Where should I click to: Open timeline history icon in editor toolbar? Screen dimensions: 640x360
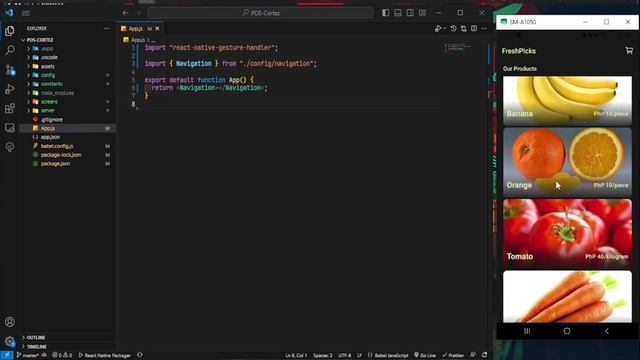point(453,29)
